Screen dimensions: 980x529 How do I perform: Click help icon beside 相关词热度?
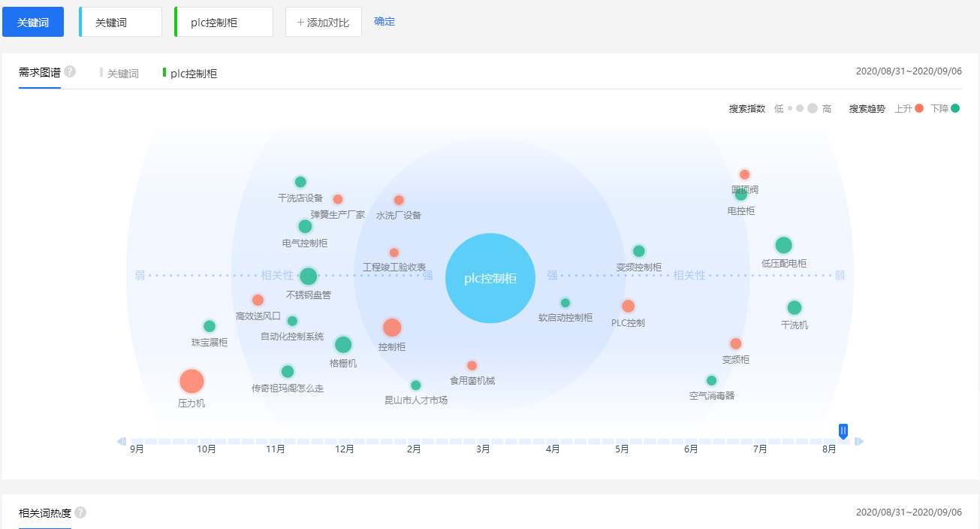pos(80,512)
